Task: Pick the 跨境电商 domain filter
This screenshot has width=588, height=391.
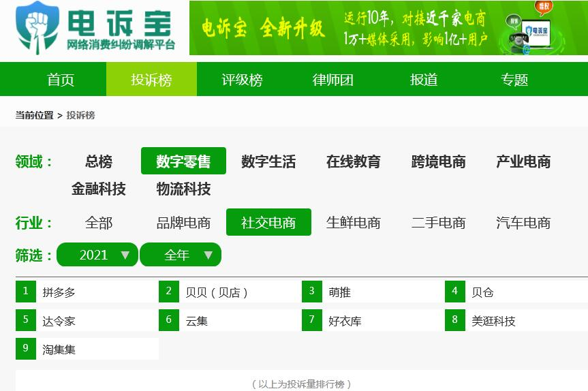Action: click(438, 161)
